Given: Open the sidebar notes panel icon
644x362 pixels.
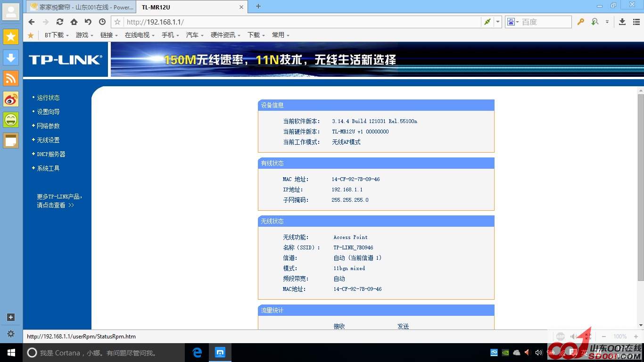Looking at the screenshot, I should (11, 140).
